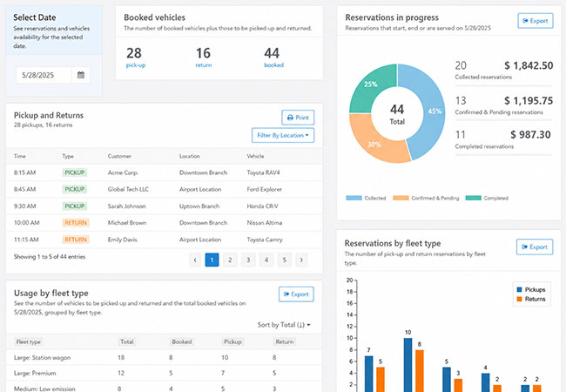Screen dimensions: 566x392
Task: Click the Uptown Branch location cell
Action: click(199, 206)
